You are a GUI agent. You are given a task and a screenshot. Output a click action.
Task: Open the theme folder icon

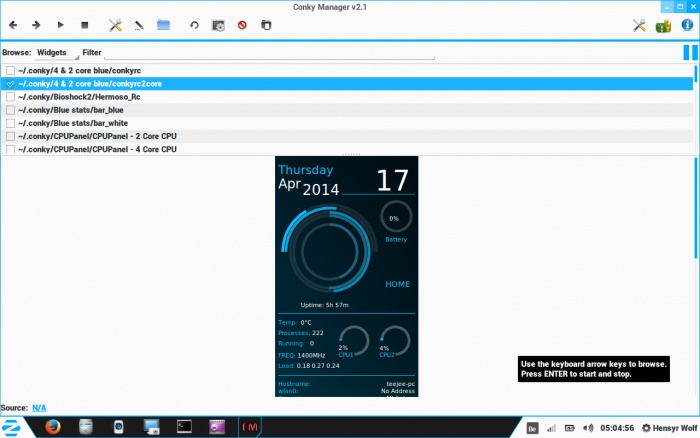coord(163,24)
